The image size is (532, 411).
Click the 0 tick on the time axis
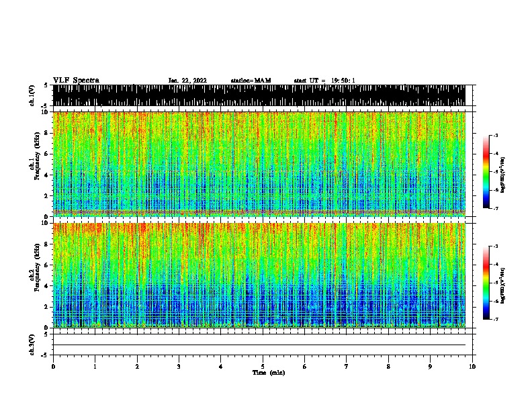(53, 367)
